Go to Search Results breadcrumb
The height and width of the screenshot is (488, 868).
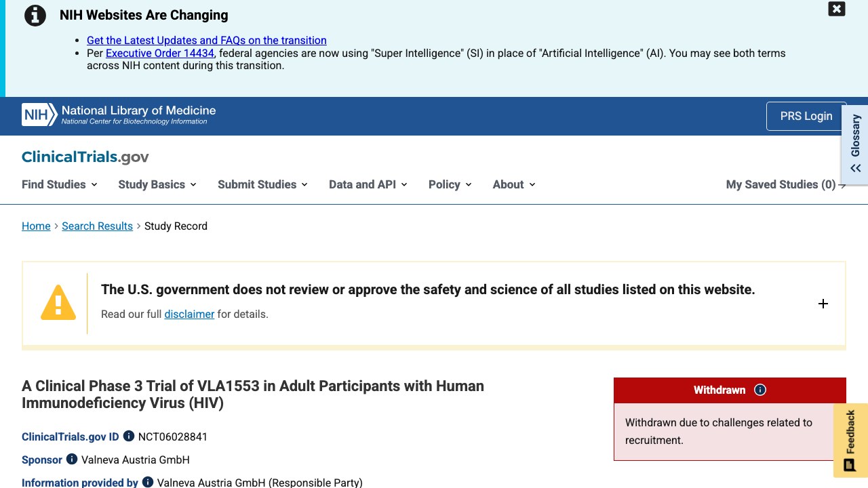[x=97, y=226]
